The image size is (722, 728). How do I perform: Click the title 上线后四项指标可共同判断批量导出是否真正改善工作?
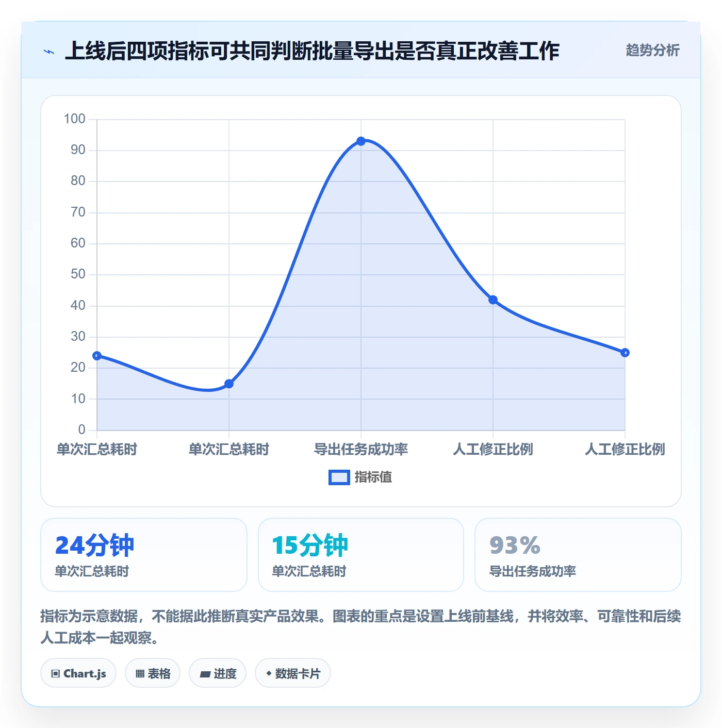312,51
